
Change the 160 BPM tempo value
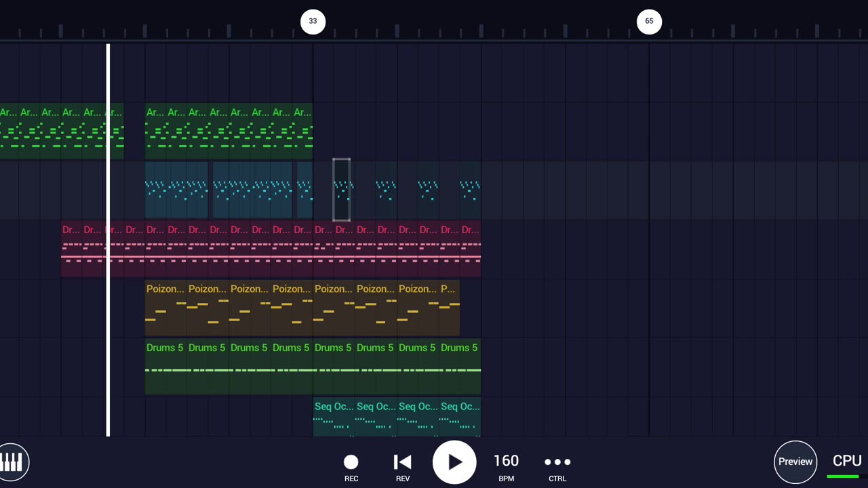coord(506,468)
